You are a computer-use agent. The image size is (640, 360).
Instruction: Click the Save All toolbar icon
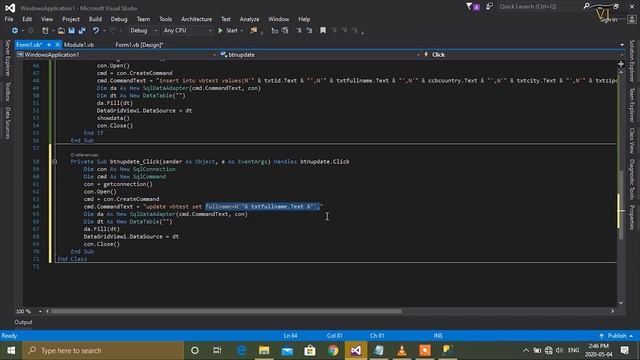pos(82,31)
